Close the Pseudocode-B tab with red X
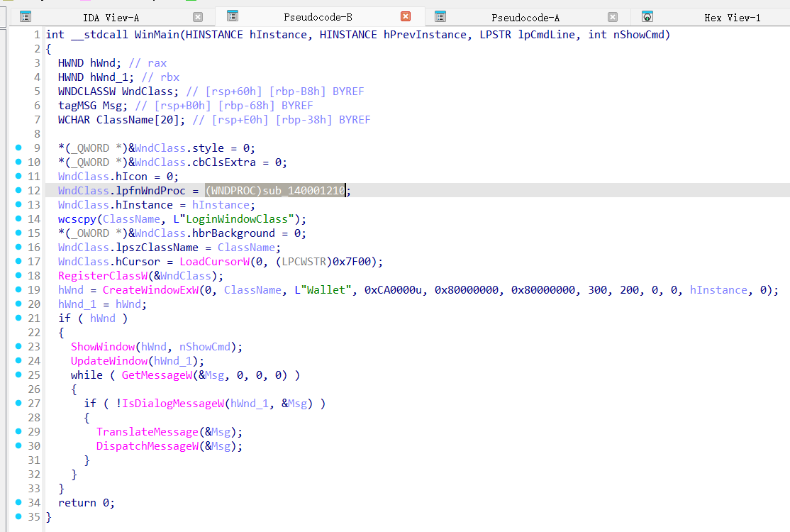The image size is (790, 532). (406, 16)
